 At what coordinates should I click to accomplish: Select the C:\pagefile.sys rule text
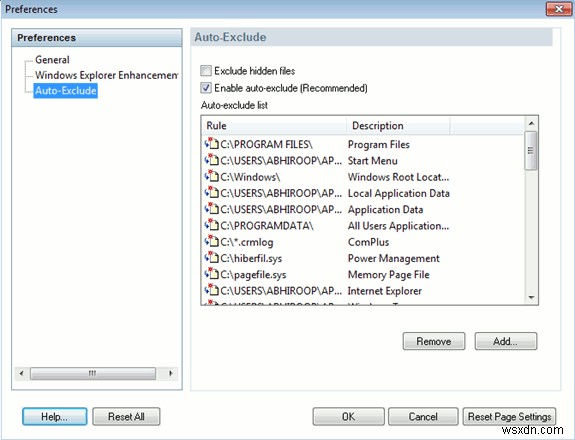pos(253,275)
